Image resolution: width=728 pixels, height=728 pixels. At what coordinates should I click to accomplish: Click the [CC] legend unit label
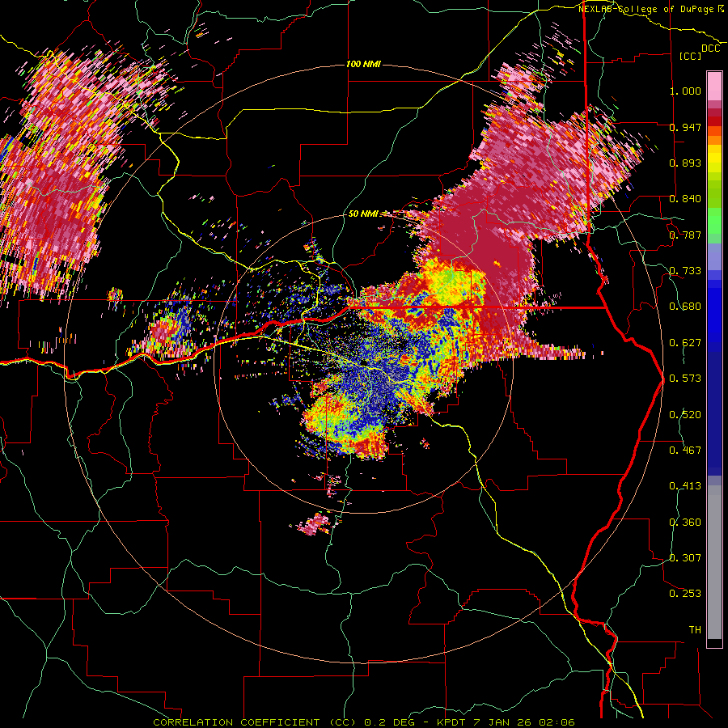(691, 56)
